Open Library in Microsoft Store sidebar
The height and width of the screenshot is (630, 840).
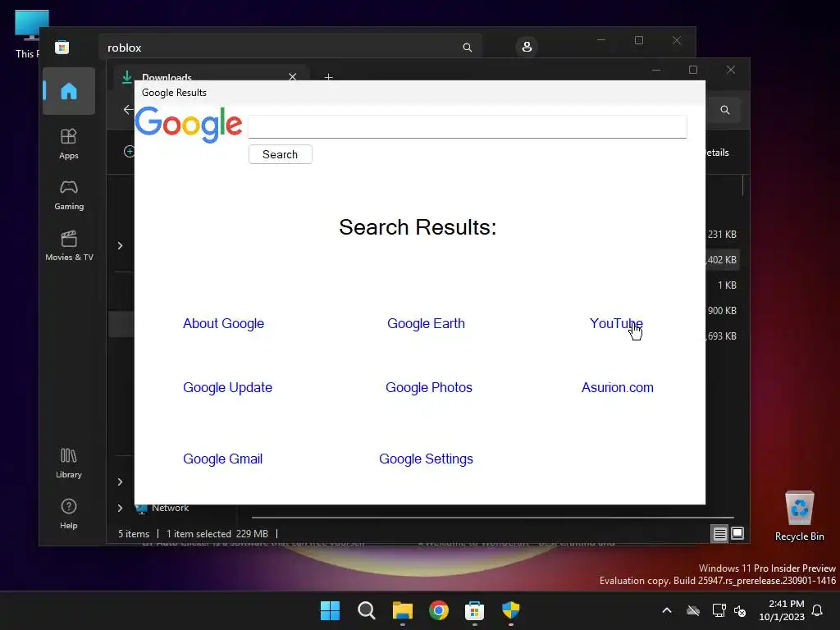click(69, 463)
